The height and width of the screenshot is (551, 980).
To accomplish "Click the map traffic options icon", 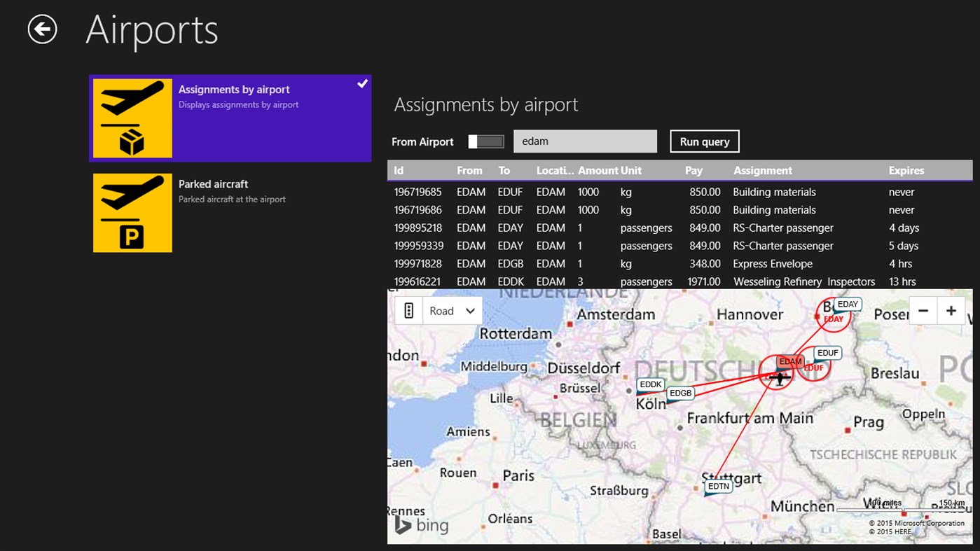I will click(409, 311).
